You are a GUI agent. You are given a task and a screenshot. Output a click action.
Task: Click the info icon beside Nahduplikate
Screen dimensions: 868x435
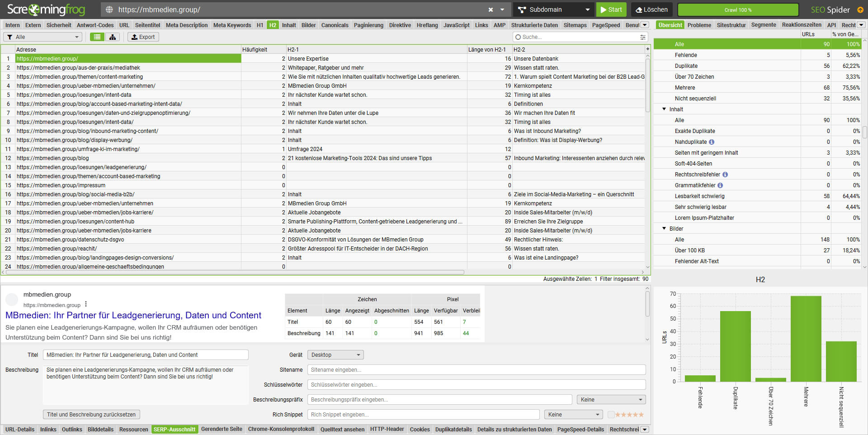tap(712, 142)
